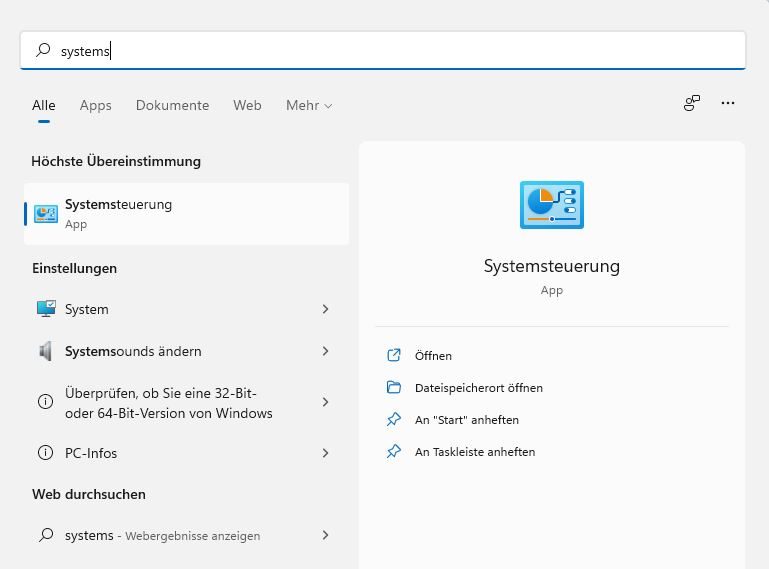This screenshot has width=769, height=569.
Task: Click the web search magnifier icon for systems
Action: coord(45,535)
